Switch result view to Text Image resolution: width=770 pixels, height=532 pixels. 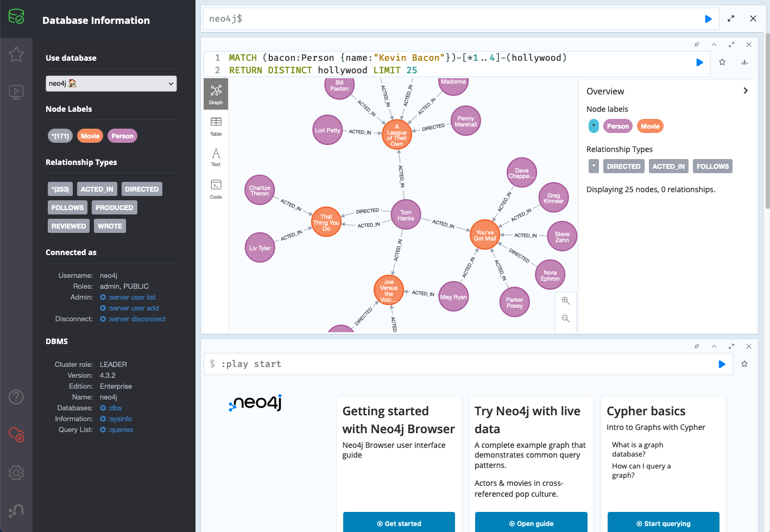click(x=216, y=157)
